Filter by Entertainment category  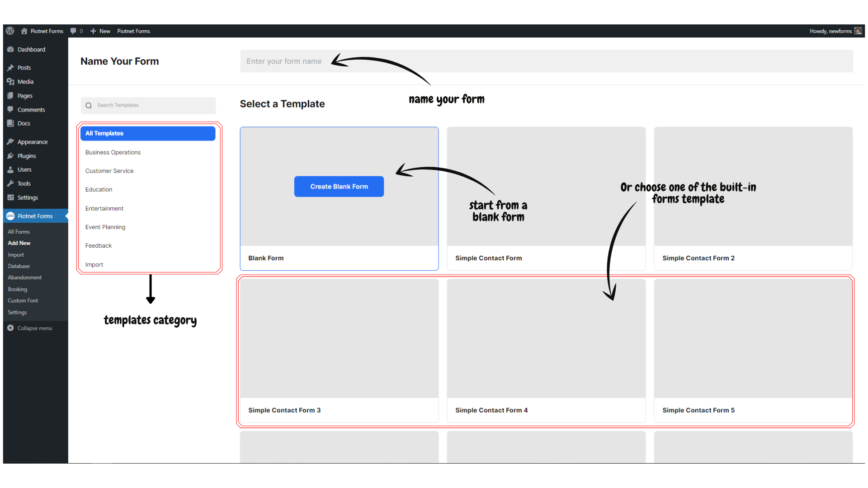(104, 208)
